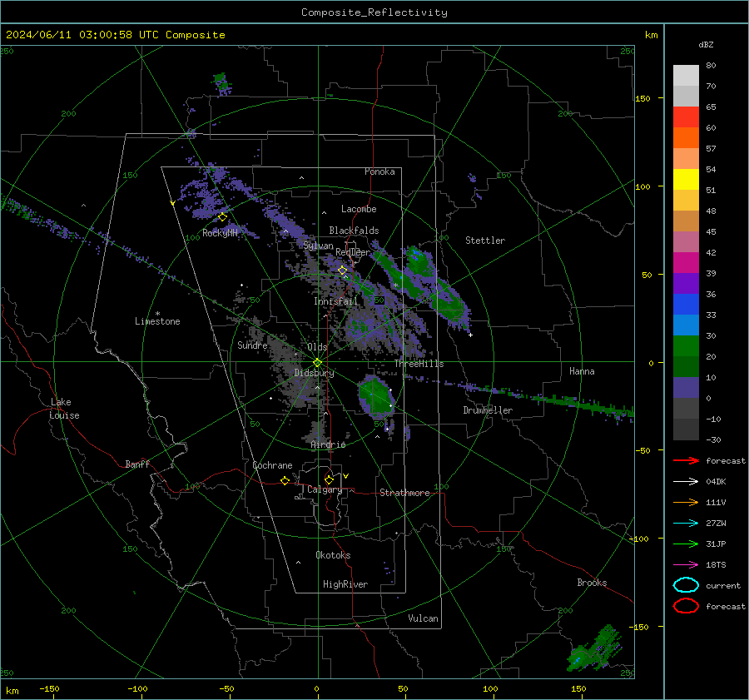749x700 pixels.
Task: Select the purple 36-39 dBZ color swatch
Action: point(686,284)
